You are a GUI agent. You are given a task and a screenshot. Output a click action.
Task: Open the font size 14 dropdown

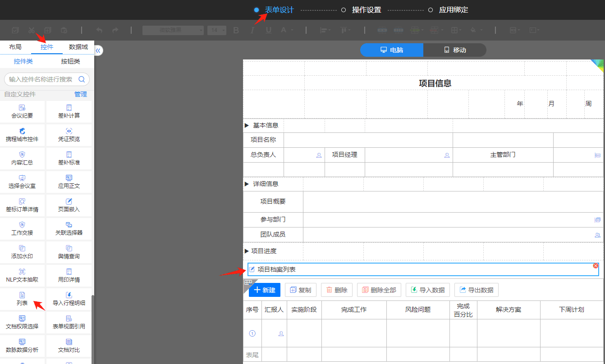pos(217,30)
